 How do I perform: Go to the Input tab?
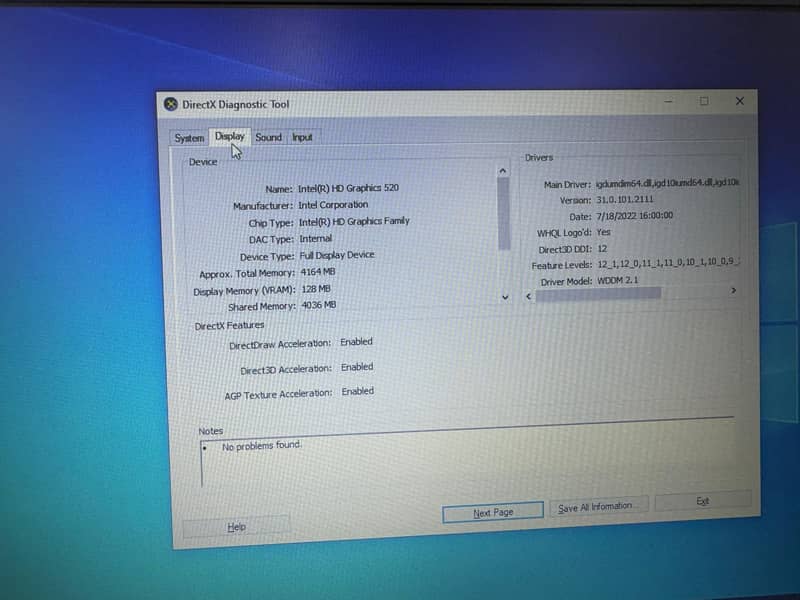302,137
